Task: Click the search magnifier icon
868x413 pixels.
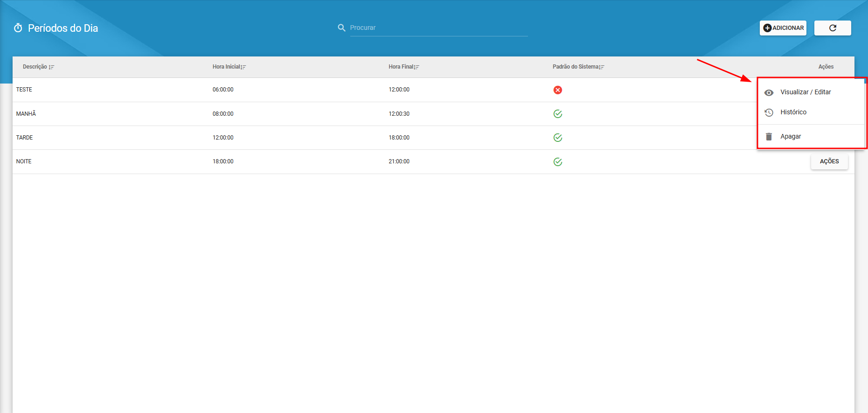Action: pos(341,28)
